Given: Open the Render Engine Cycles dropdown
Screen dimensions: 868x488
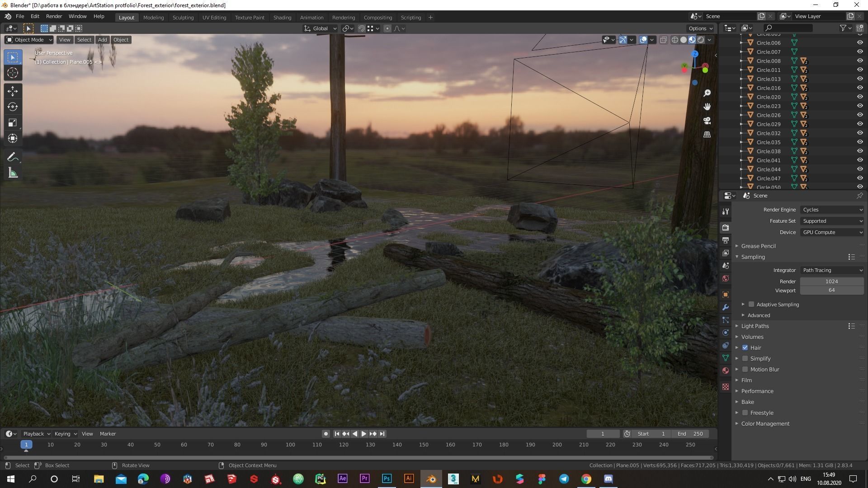Looking at the screenshot, I should (x=832, y=210).
